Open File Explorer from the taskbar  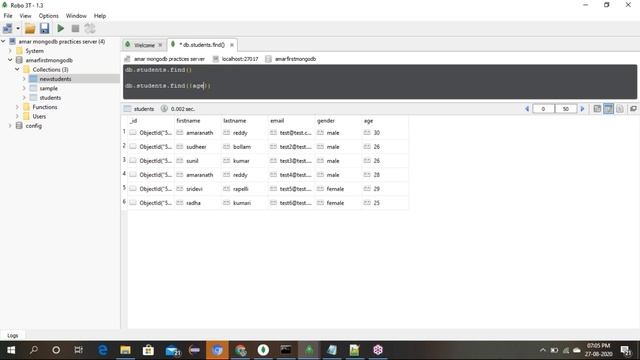125,350
